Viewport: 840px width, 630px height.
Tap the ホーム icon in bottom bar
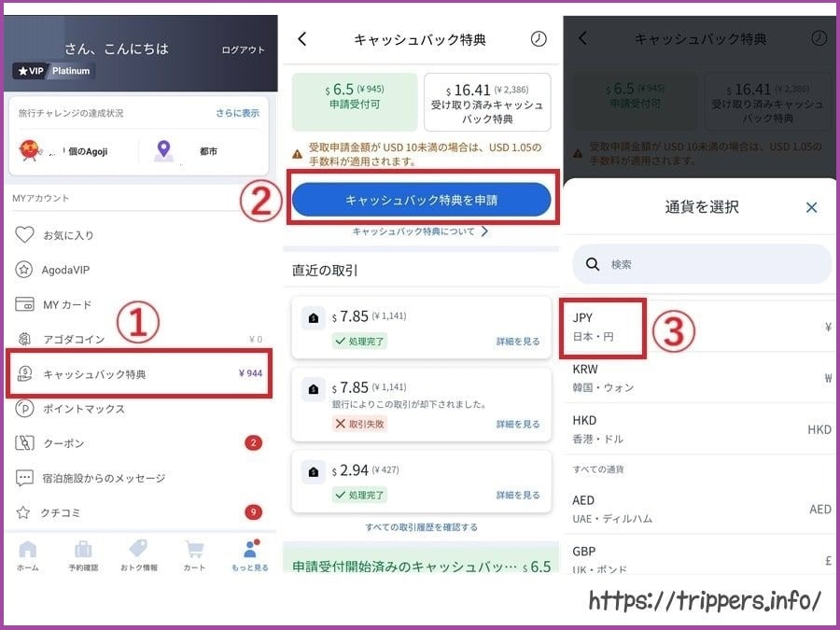pyautogui.click(x=28, y=555)
